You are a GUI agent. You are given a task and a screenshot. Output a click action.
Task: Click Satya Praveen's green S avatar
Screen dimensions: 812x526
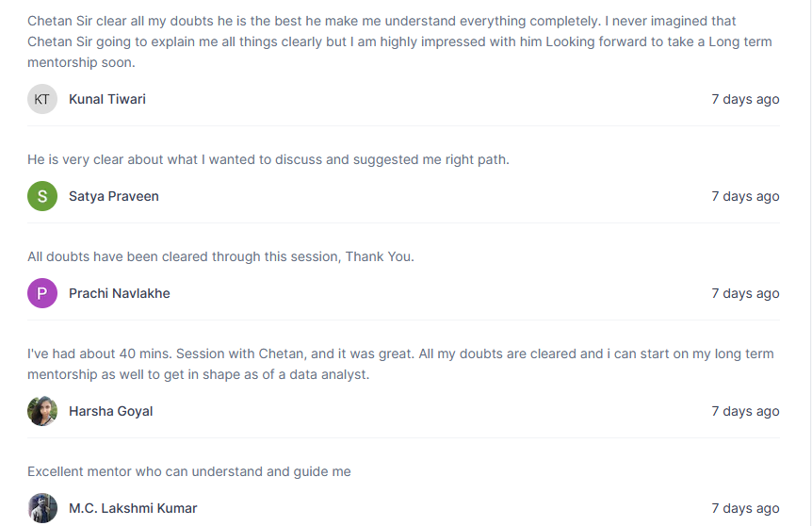42,196
